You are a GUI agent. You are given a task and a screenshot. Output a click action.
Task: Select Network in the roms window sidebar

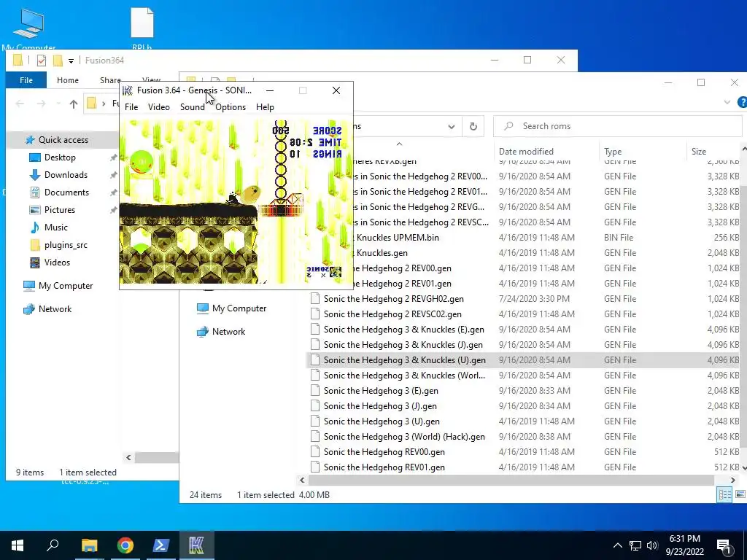pos(228,332)
